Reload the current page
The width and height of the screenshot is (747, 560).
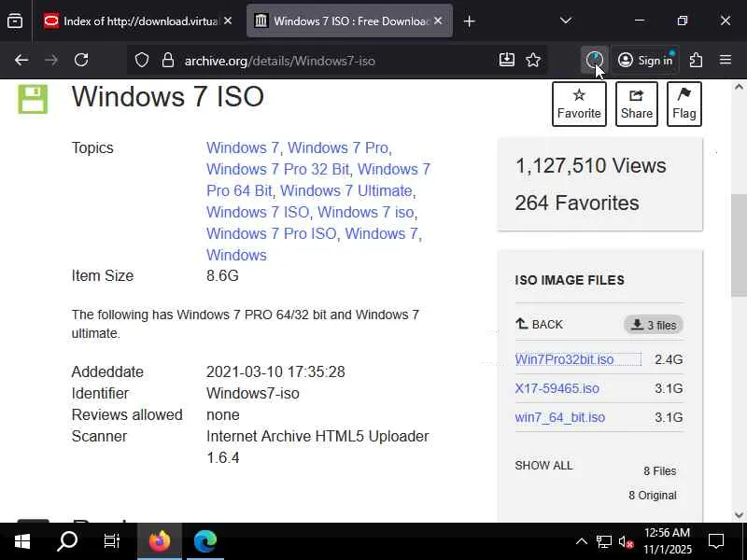[x=81, y=60]
